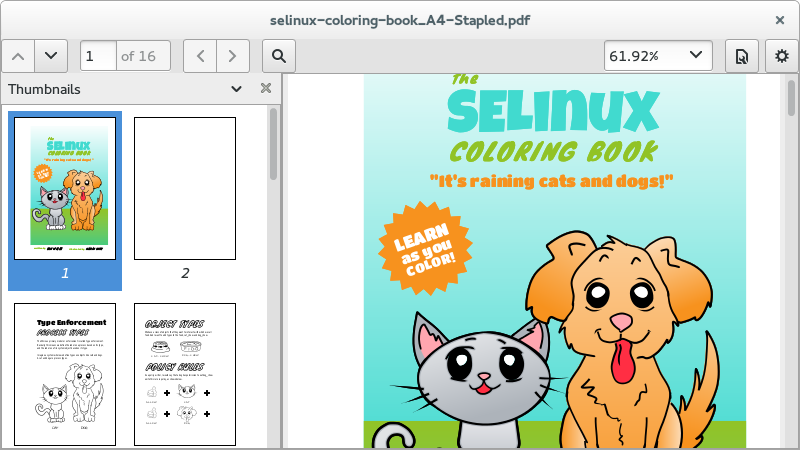Open the settings gear menu
The image size is (800, 450).
click(x=782, y=56)
